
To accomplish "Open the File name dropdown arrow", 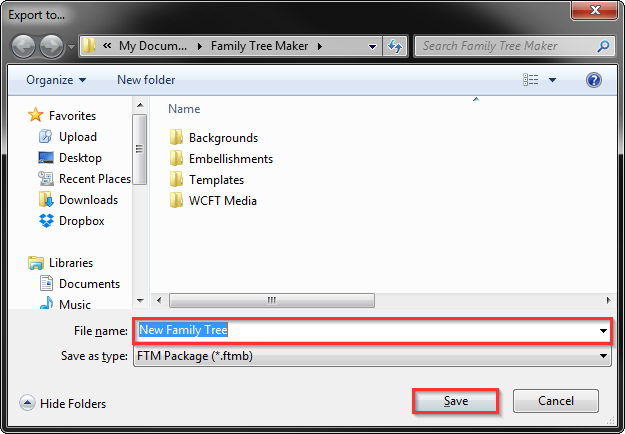I will point(603,331).
